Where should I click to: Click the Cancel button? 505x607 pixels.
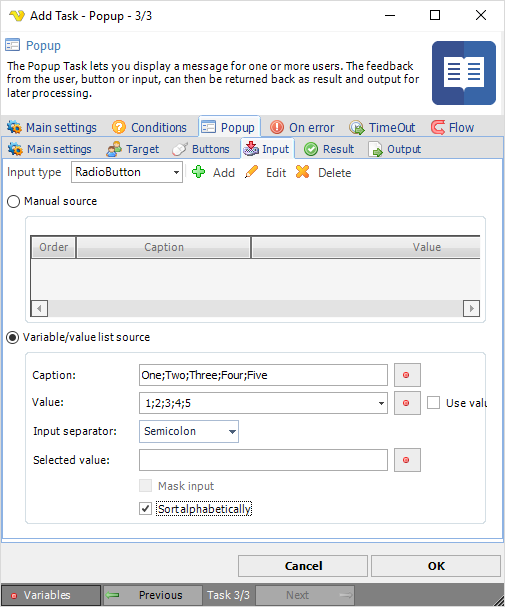pyautogui.click(x=303, y=566)
